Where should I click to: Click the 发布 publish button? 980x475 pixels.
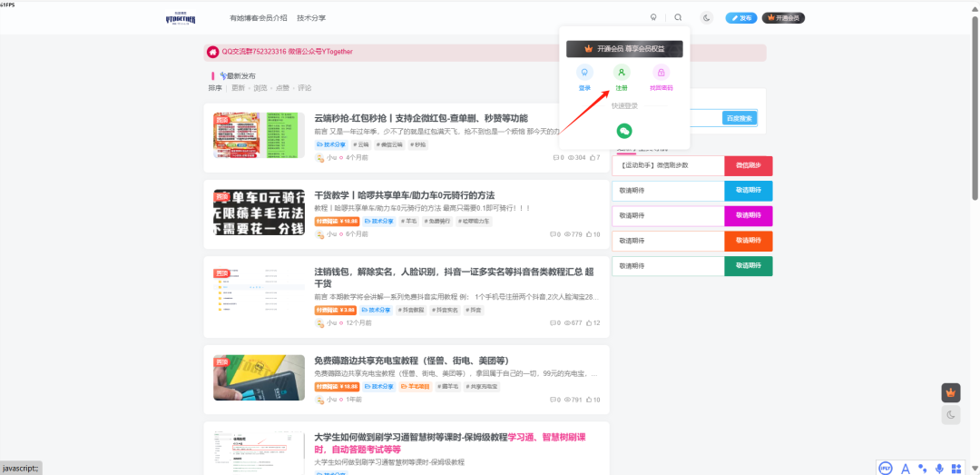[x=741, y=17]
